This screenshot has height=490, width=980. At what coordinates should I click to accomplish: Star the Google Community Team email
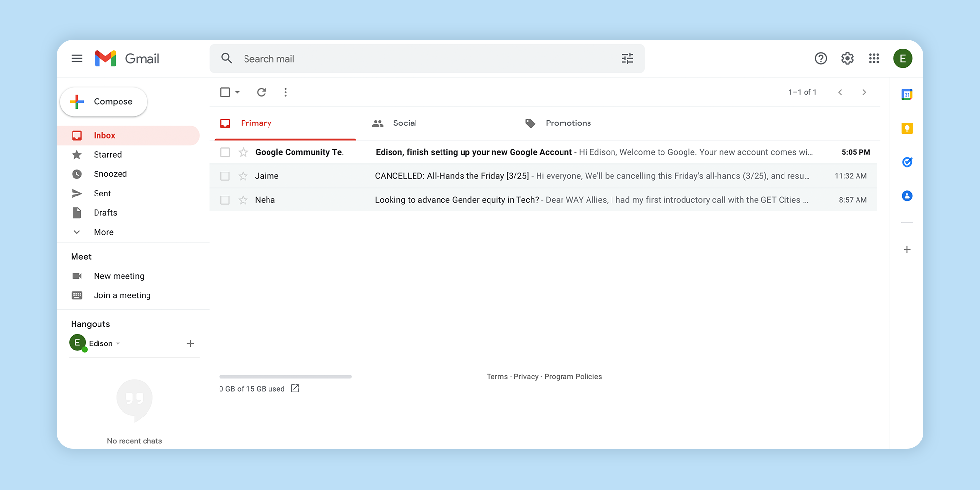[x=243, y=152]
